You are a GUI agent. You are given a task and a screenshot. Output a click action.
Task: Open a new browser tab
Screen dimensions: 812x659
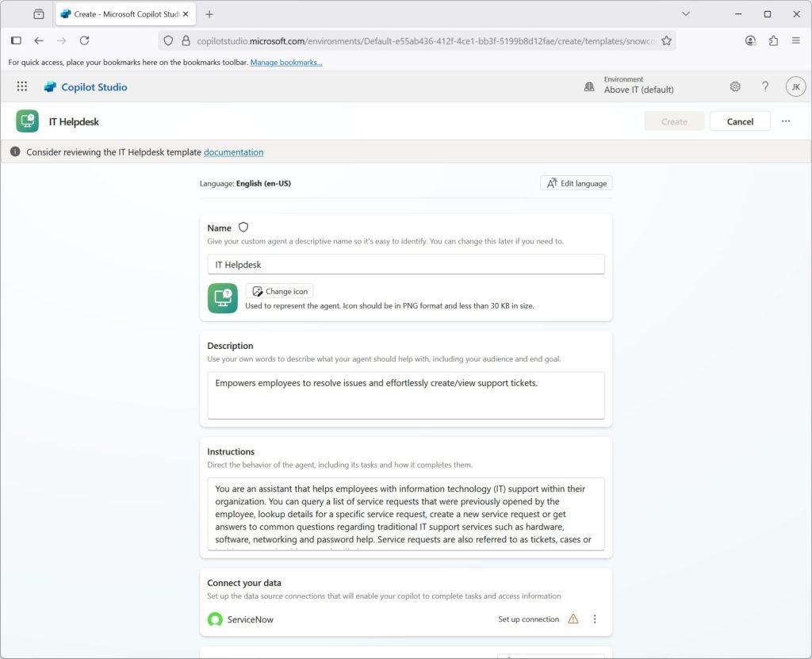209,14
